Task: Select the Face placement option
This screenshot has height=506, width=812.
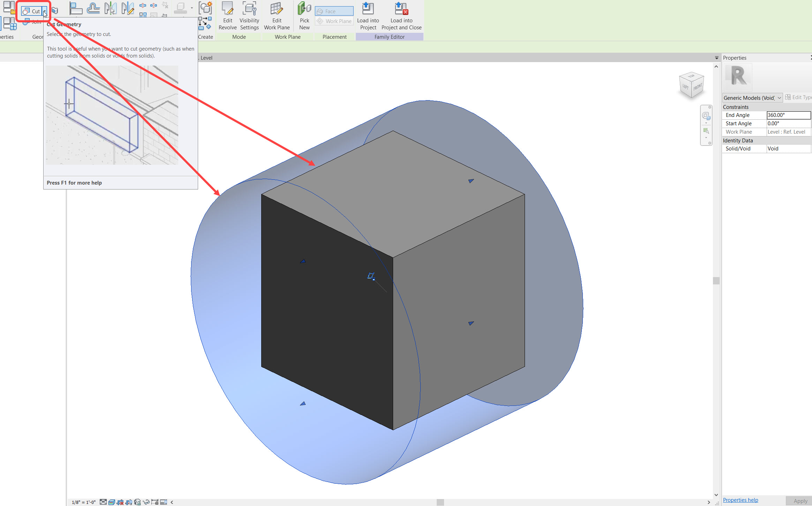Action: coord(333,11)
